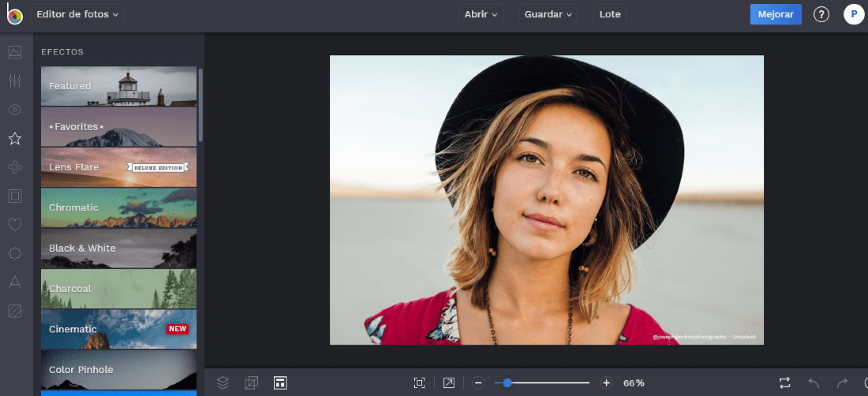Open the Touch Up eye icon
868x396 pixels.
click(x=14, y=110)
